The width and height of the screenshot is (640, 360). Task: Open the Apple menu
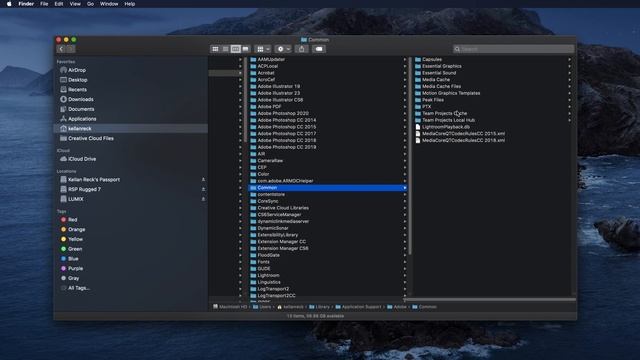tap(9, 4)
